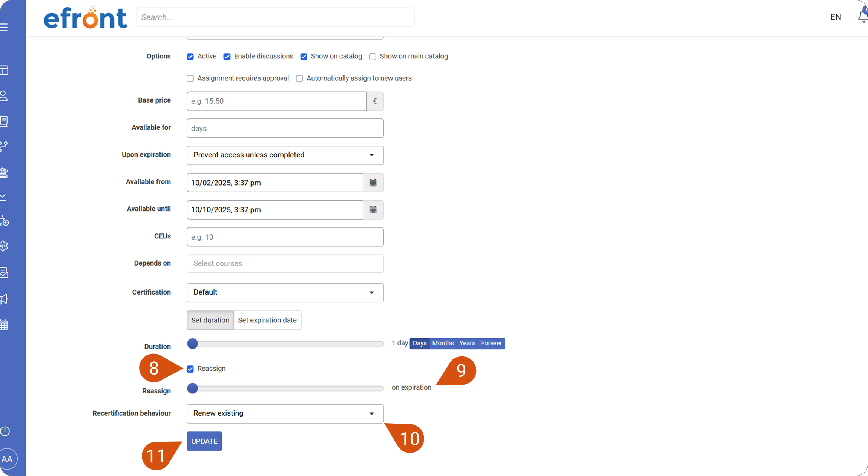The image size is (868, 476).
Task: Click the power logout icon in sidebar
Action: coord(5,431)
